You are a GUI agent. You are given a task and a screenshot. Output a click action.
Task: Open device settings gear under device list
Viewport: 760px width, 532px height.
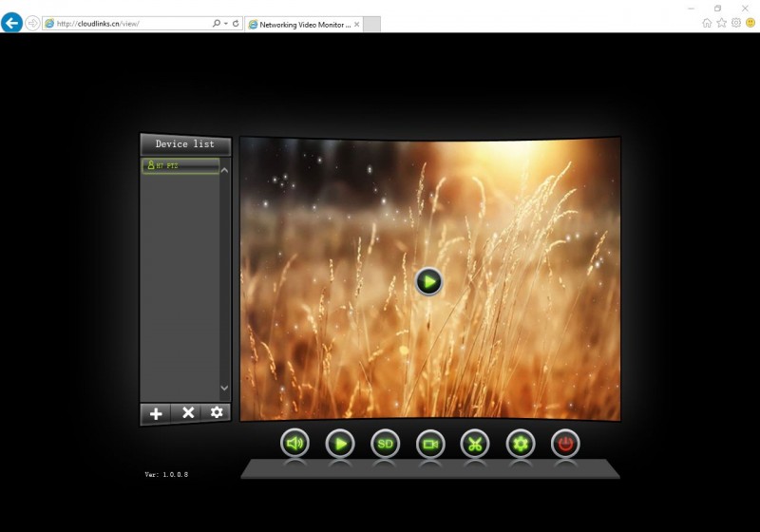pos(217,412)
